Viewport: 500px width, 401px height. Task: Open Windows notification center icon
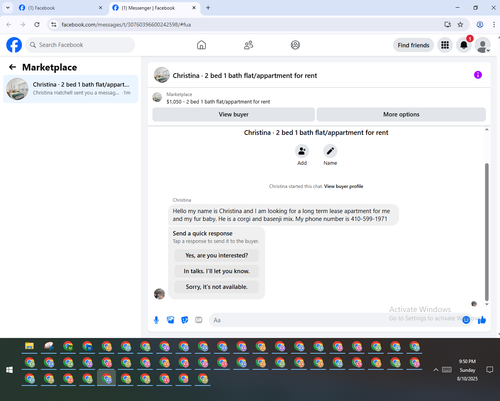(x=490, y=370)
